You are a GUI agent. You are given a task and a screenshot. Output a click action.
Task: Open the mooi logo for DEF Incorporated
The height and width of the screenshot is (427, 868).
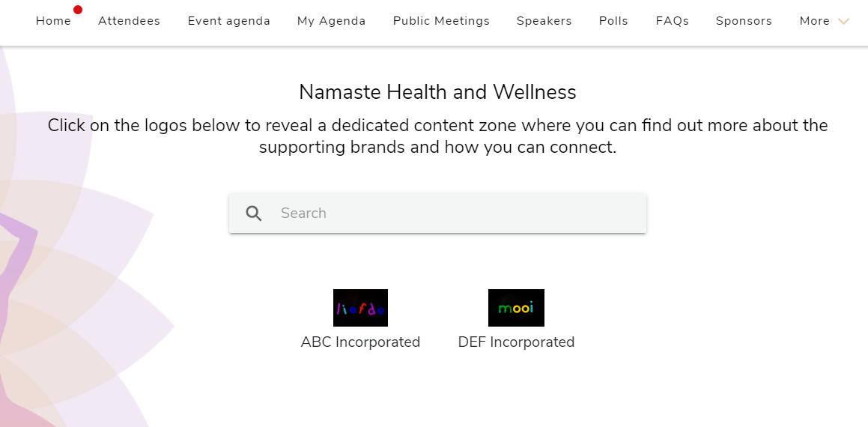click(x=516, y=308)
